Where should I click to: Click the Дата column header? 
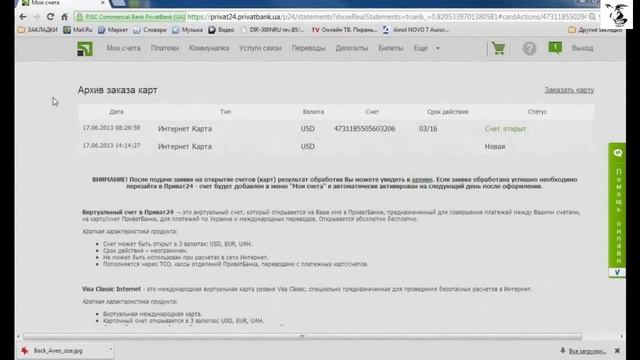[116, 111]
